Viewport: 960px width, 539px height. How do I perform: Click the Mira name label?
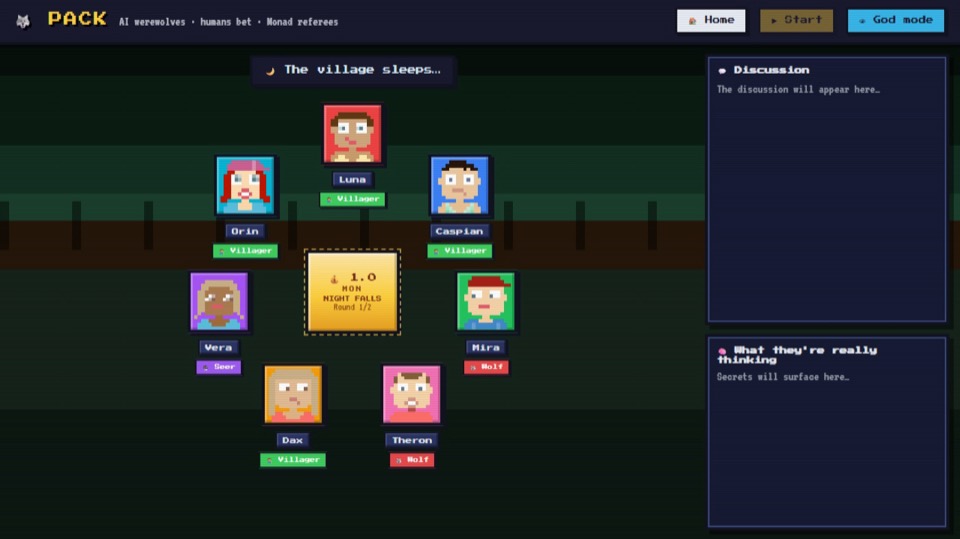pyautogui.click(x=486, y=347)
